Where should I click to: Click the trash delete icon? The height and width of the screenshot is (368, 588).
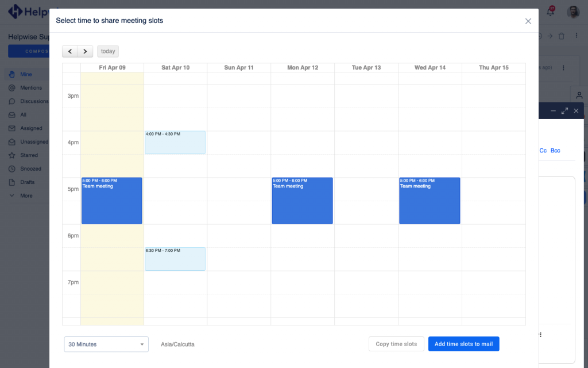pyautogui.click(x=562, y=36)
